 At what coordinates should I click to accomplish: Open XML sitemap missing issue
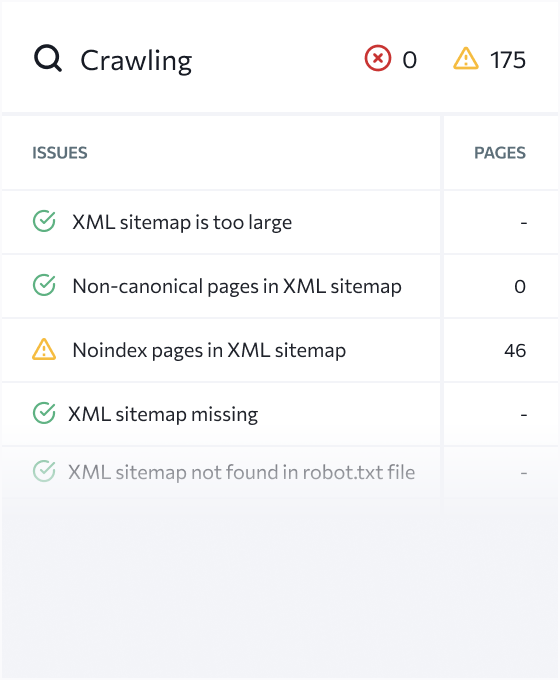pos(163,414)
